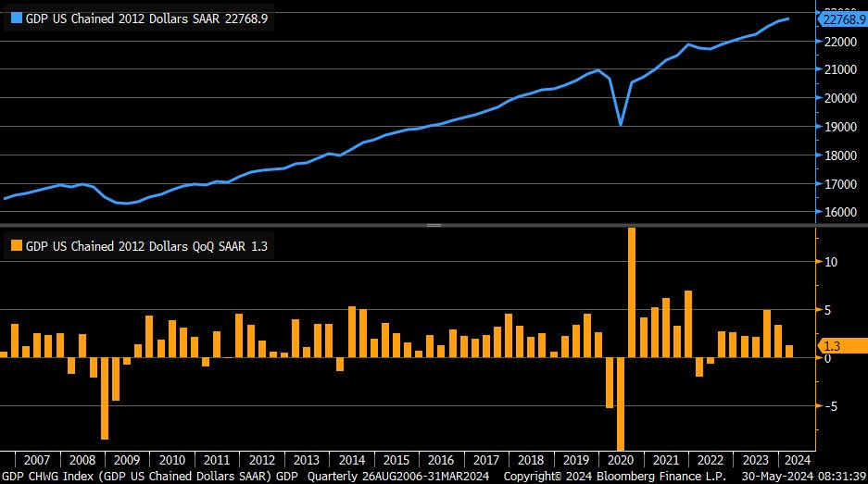The image size is (868, 484).
Task: Click the tallest orange bar in 2020
Action: coord(632,292)
